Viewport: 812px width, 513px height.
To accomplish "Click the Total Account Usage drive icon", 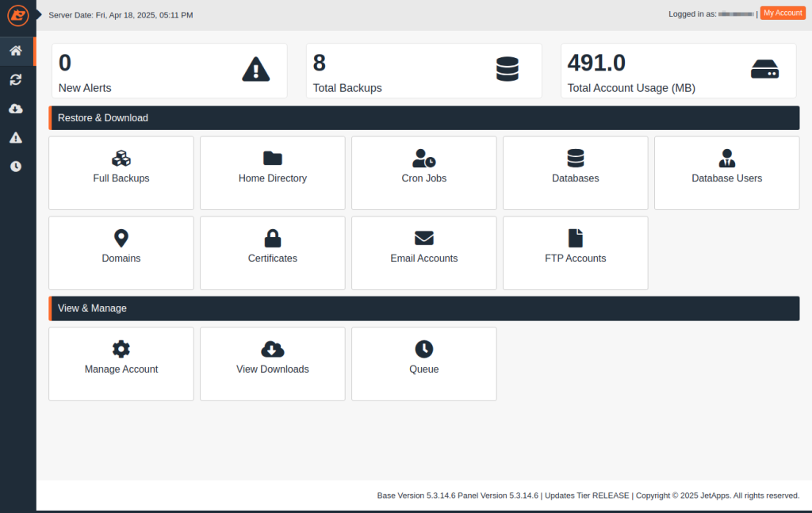I will [765, 69].
